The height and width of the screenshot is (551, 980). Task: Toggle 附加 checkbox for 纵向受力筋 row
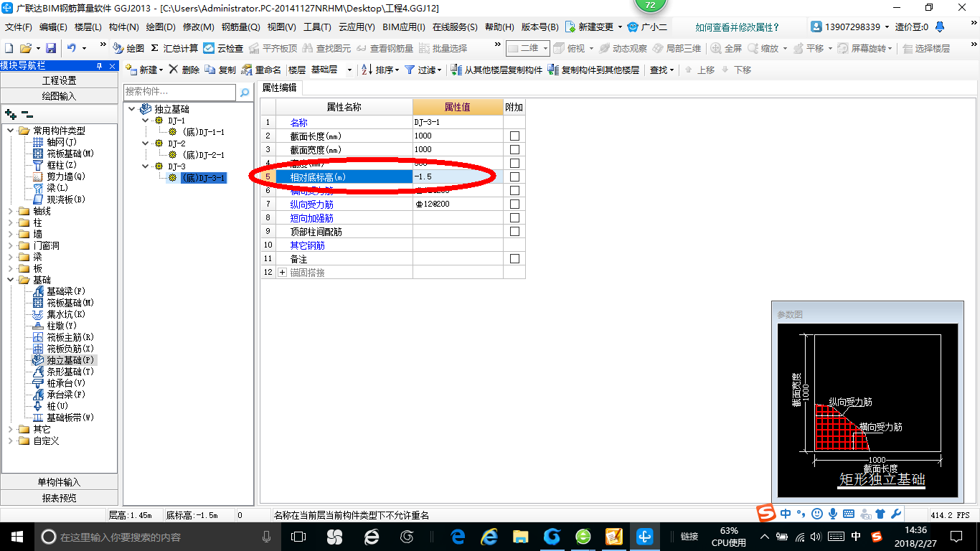point(514,204)
